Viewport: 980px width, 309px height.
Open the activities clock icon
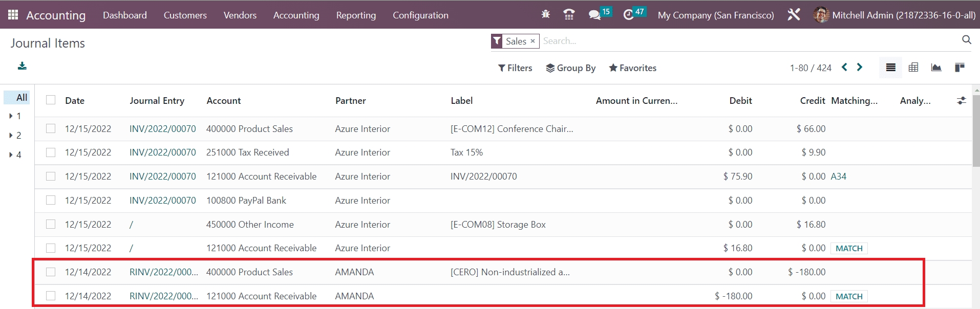pos(629,15)
